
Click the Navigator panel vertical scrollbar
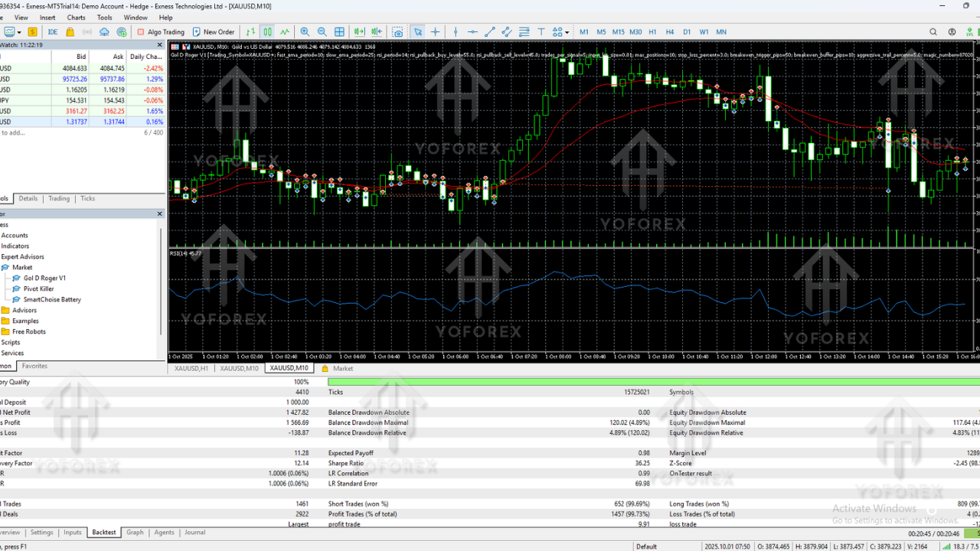tap(162, 283)
